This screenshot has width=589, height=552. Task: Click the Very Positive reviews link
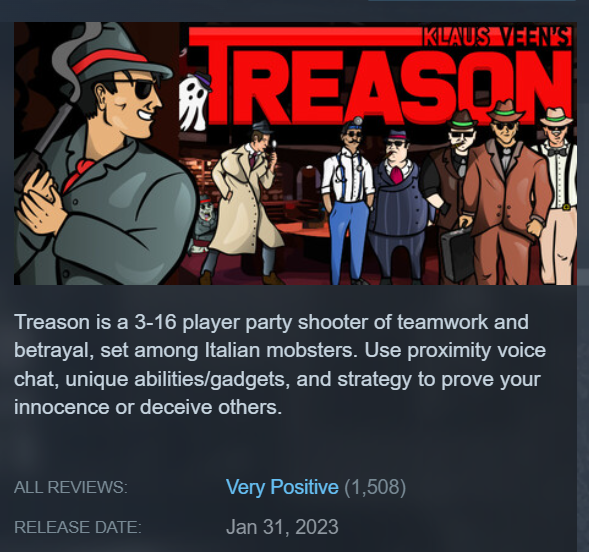pos(282,487)
